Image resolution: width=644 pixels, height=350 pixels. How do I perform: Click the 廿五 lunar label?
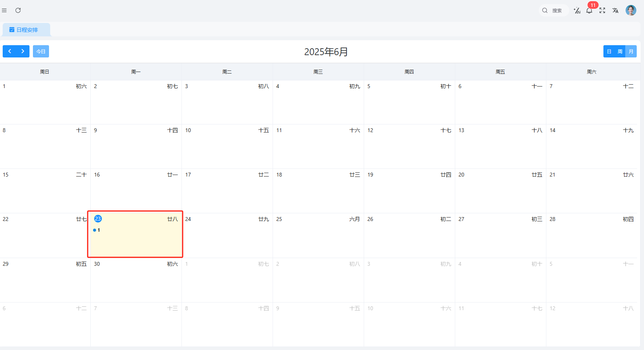click(x=537, y=175)
